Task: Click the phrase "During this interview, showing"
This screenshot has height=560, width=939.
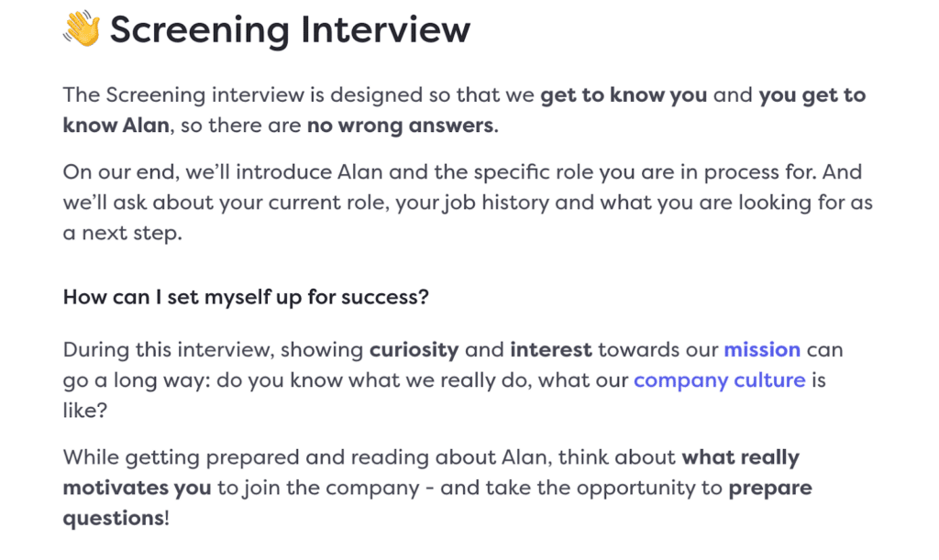Action: (213, 350)
